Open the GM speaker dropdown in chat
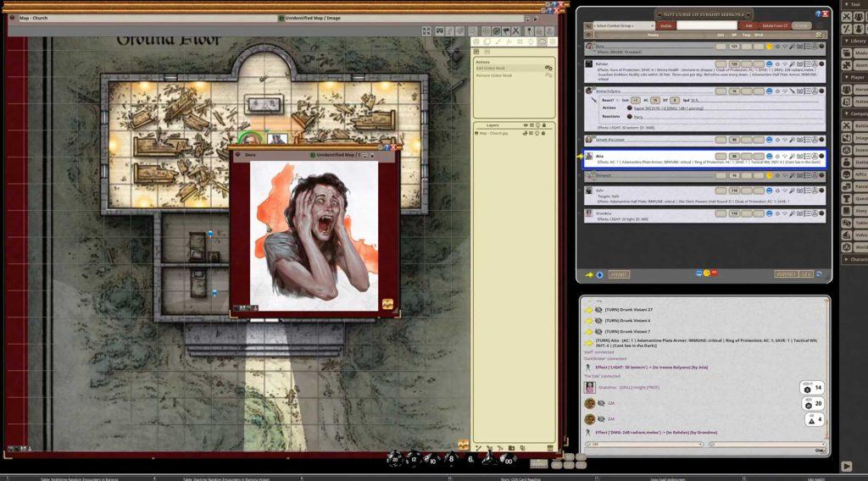 pos(644,444)
